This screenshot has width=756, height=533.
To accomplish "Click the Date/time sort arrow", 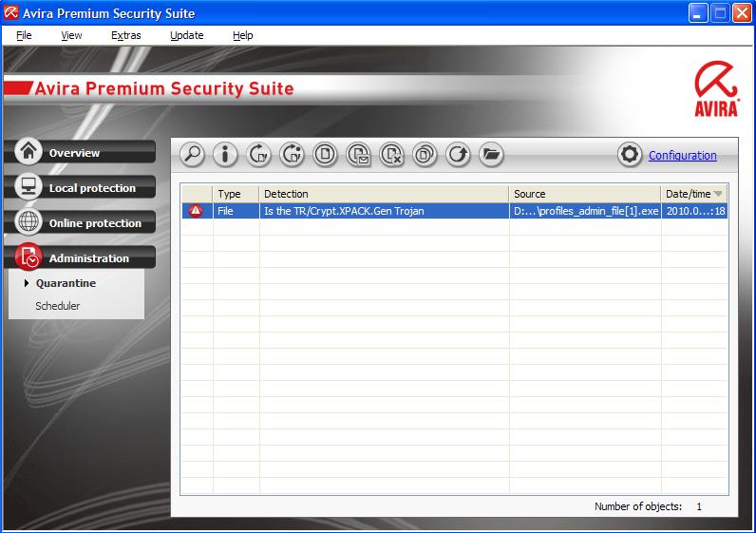I will pyautogui.click(x=718, y=194).
